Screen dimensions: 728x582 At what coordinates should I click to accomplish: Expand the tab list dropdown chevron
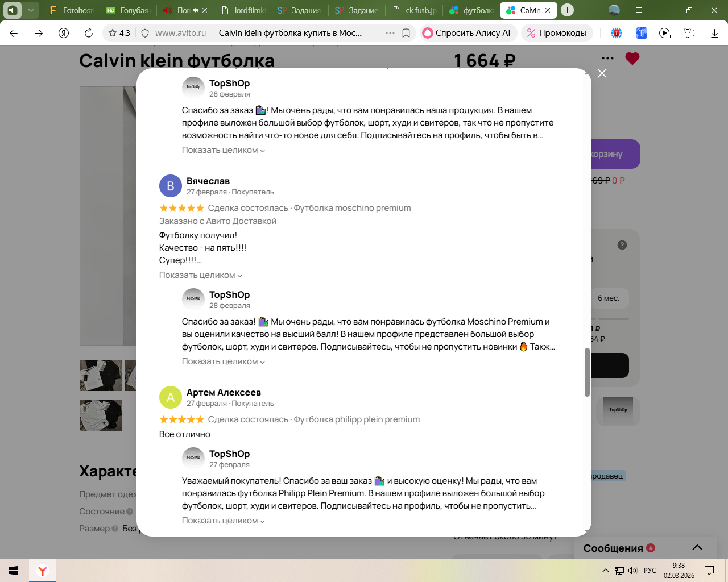(31, 10)
